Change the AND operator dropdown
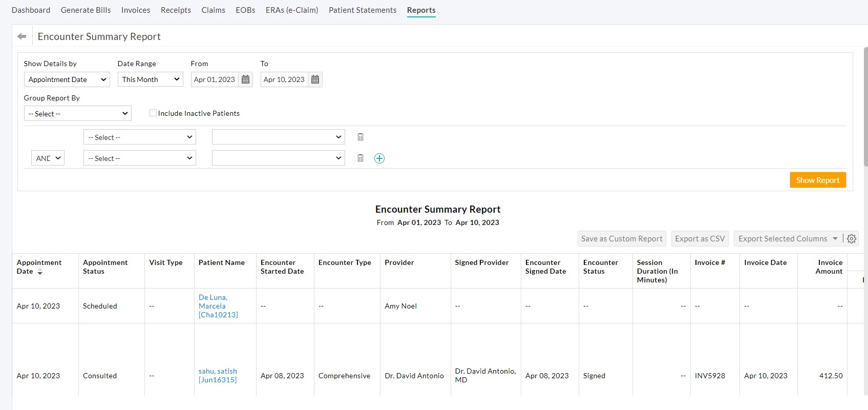 (x=48, y=158)
